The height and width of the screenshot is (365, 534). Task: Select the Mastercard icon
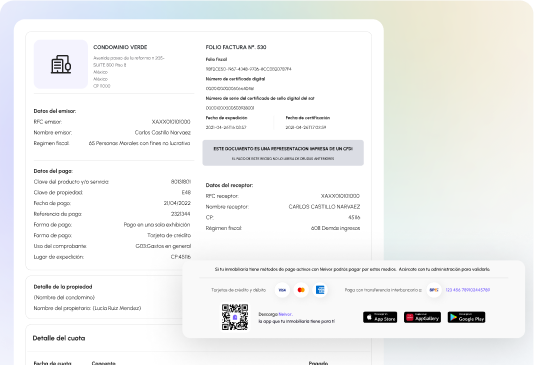tap(301, 290)
